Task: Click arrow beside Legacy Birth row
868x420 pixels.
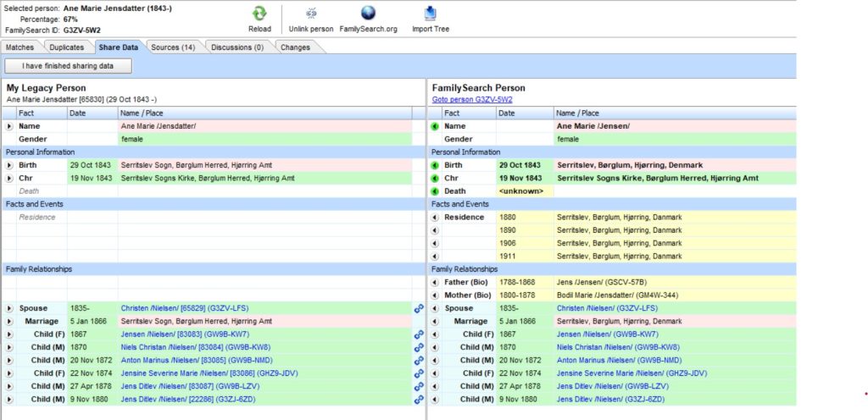Action: pos(8,165)
